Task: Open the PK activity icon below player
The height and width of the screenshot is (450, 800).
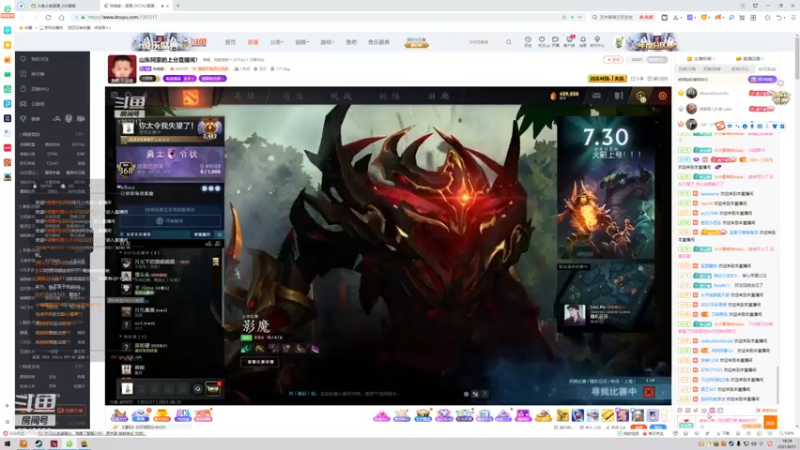Action: (183, 415)
